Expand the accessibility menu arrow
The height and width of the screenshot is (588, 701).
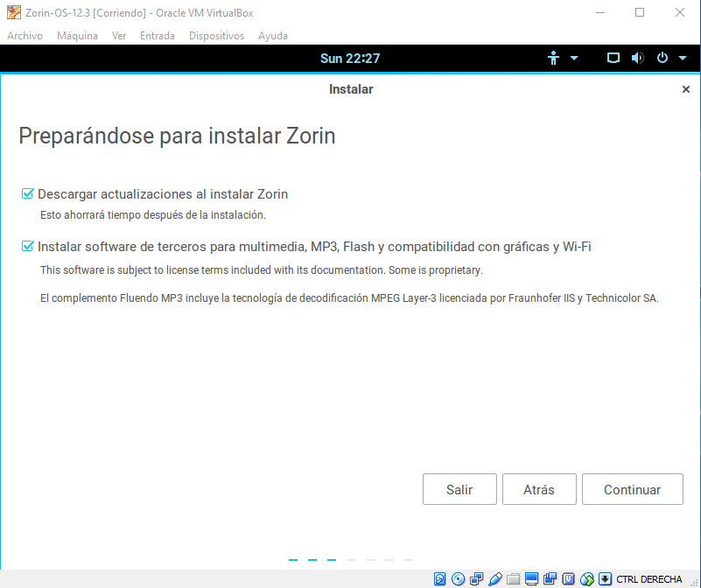click(574, 58)
